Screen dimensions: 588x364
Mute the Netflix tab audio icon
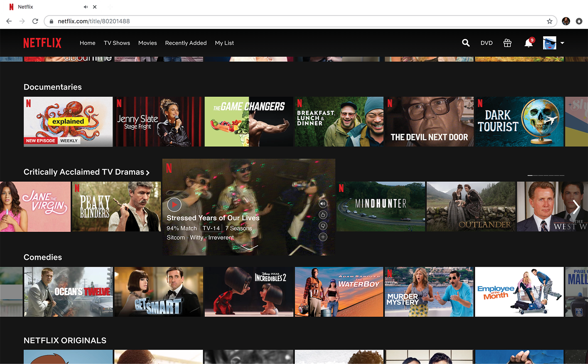click(x=86, y=7)
